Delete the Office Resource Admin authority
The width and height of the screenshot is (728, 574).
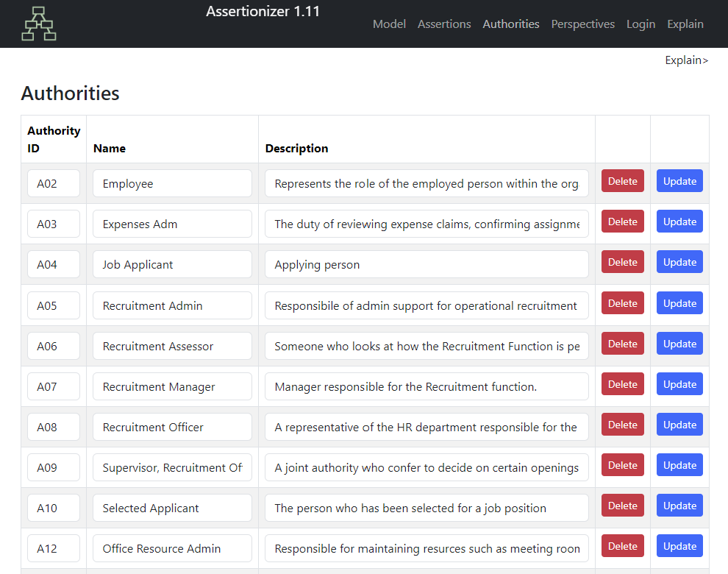(x=623, y=545)
